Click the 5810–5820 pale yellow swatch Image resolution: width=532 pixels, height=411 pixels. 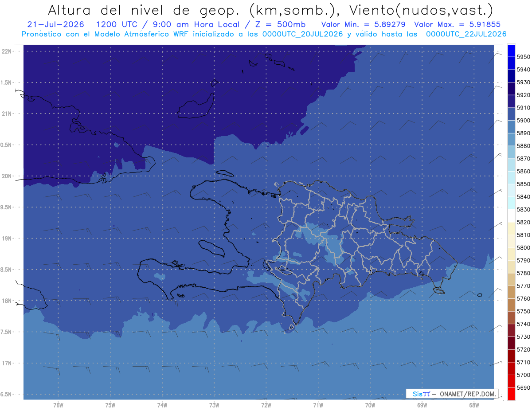[511, 228]
